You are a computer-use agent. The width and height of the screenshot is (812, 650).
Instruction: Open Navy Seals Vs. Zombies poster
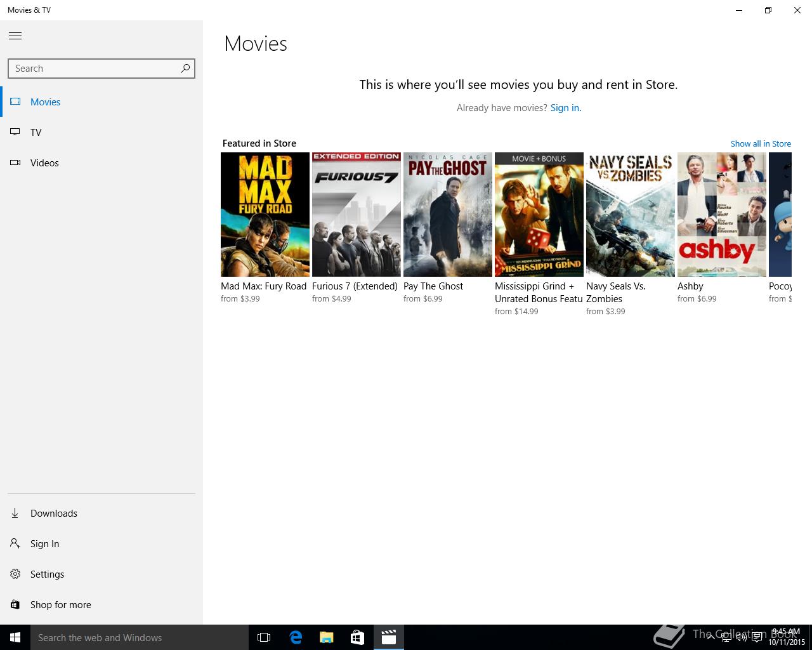[x=631, y=215]
